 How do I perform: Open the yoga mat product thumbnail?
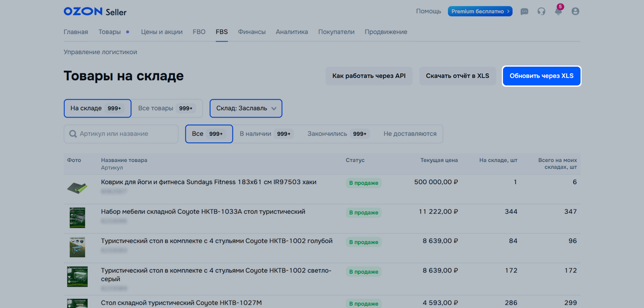77,188
